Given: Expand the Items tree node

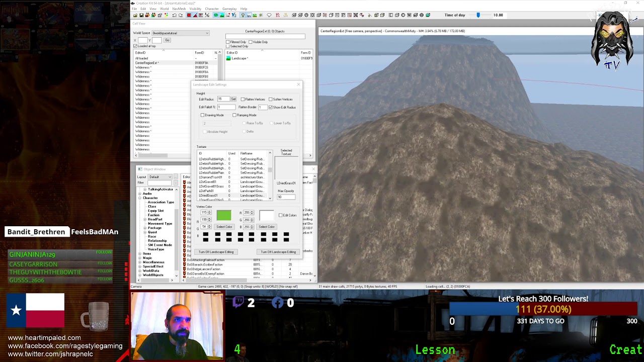Looking at the screenshot, I should [140, 254].
